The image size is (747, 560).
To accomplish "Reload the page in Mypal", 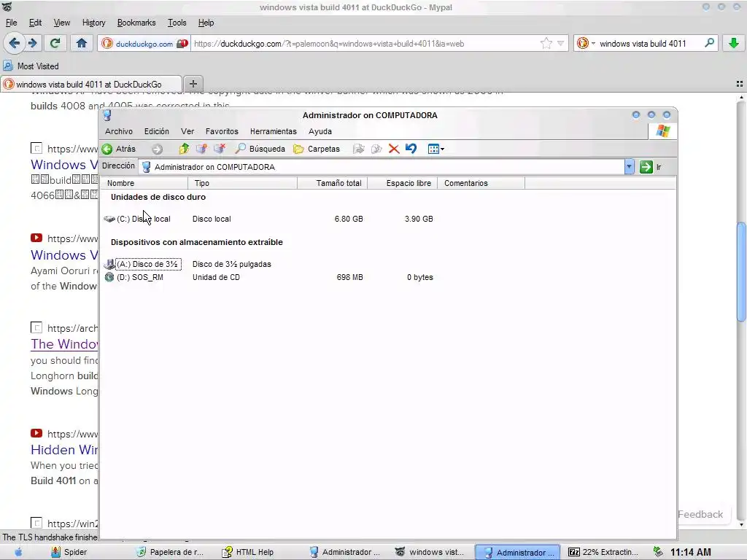I will [55, 43].
